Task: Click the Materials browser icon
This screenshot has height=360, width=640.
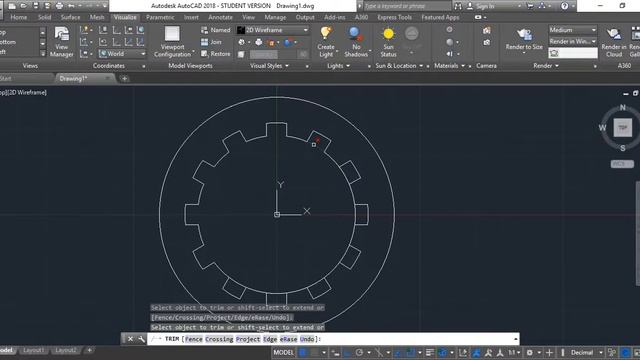Action: 449,30
